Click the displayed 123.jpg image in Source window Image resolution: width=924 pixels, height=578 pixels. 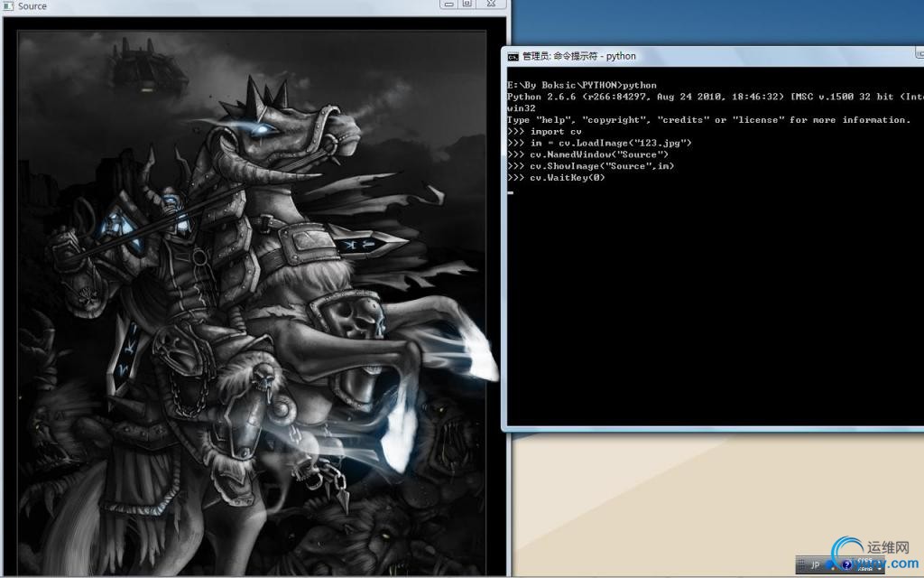254,296
